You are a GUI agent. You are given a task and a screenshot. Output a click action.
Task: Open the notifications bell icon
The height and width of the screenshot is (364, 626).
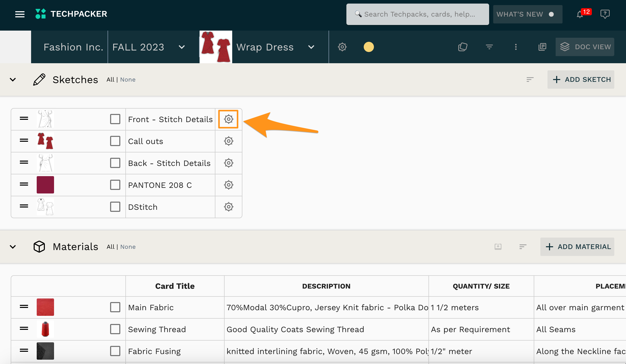[x=580, y=14]
